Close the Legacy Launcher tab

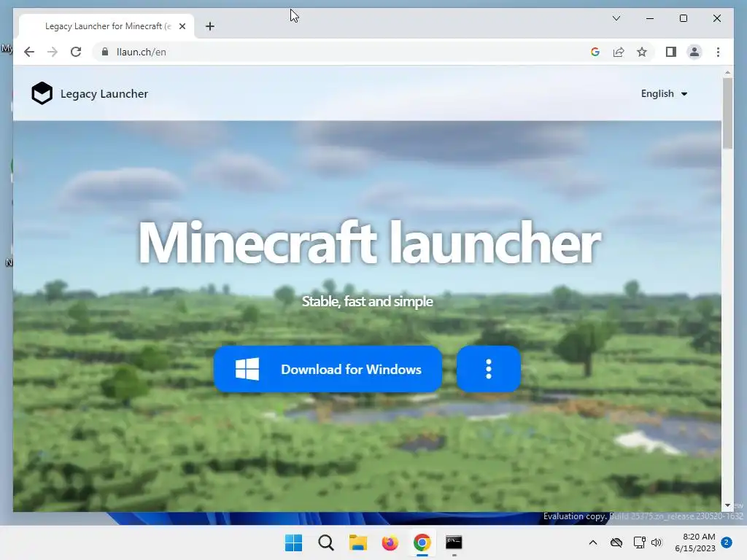(182, 26)
